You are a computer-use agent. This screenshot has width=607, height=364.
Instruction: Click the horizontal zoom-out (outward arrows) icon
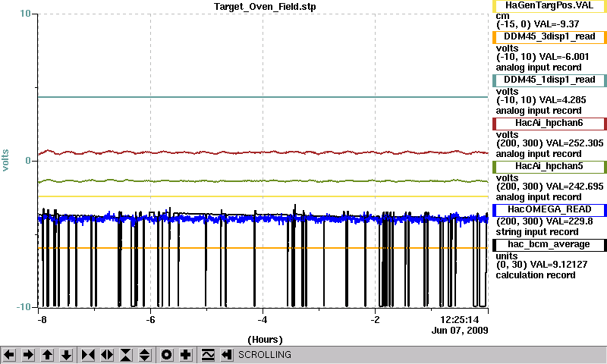[107, 355]
